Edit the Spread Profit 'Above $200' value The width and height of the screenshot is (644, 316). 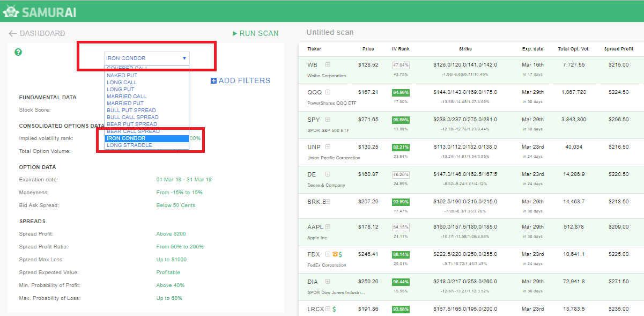click(x=171, y=234)
